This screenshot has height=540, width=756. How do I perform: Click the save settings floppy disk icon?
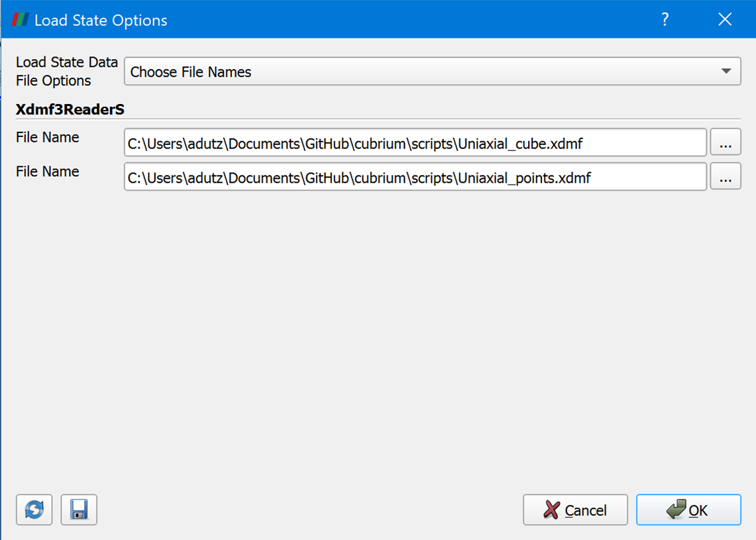[79, 510]
